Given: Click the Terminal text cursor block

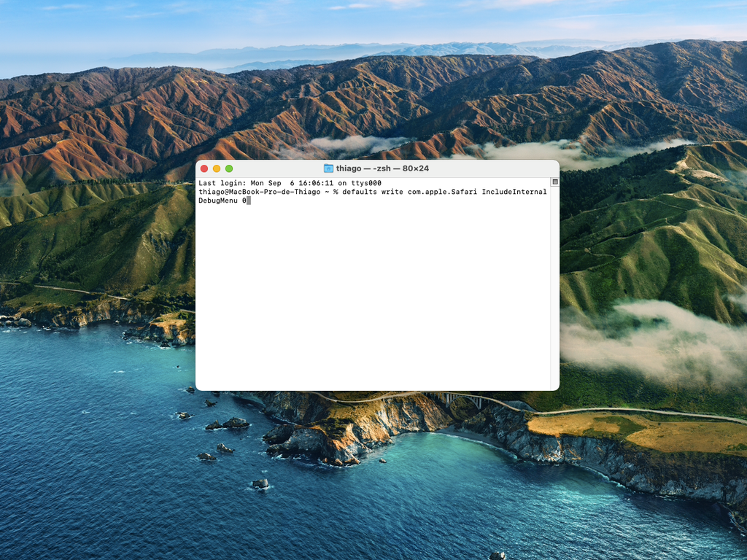Looking at the screenshot, I should tap(249, 201).
